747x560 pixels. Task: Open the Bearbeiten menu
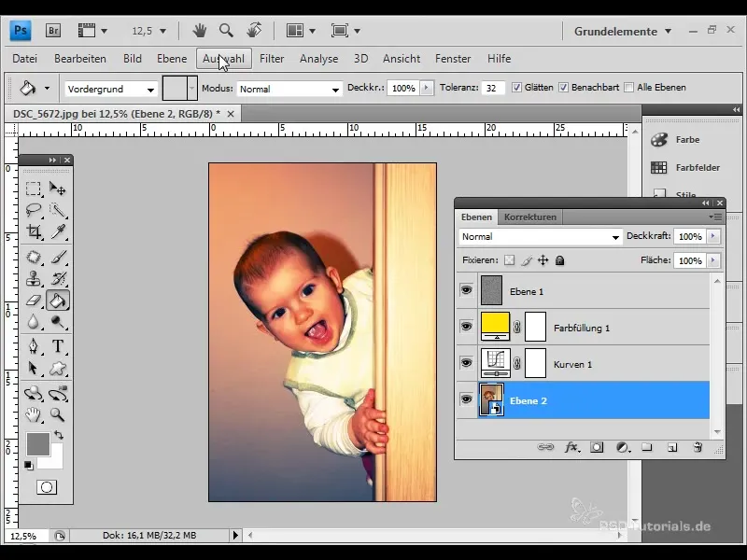click(x=80, y=59)
